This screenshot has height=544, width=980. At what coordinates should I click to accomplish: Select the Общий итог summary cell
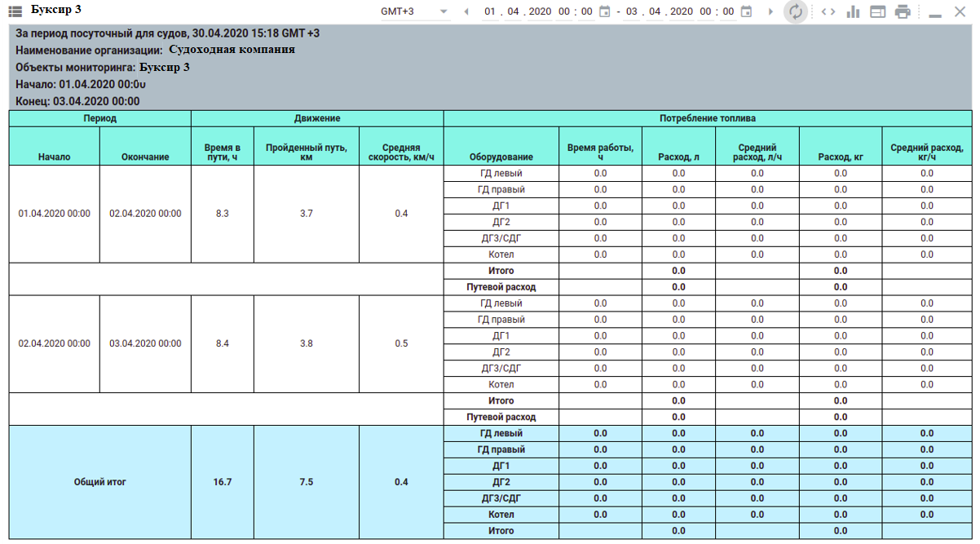click(x=99, y=482)
